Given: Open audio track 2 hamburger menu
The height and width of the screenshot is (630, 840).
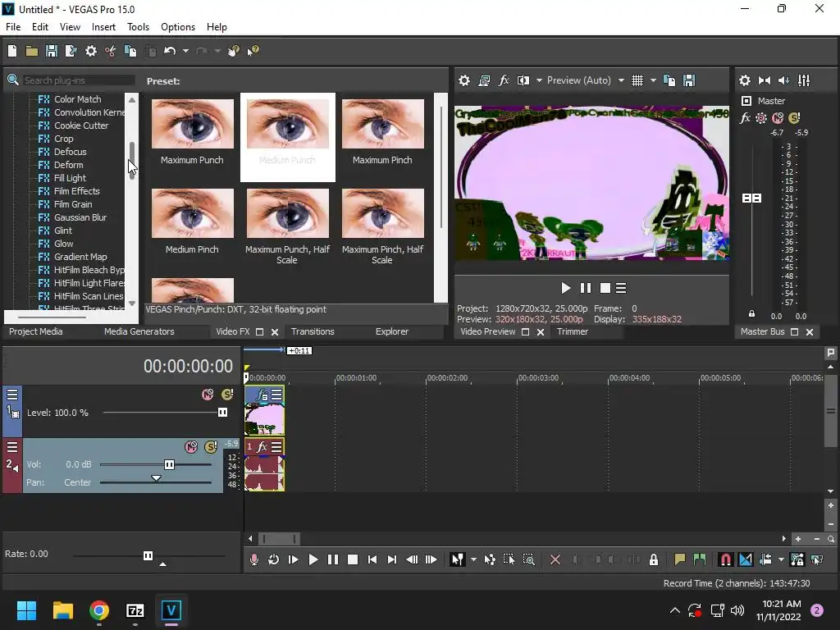Looking at the screenshot, I should click(11, 447).
